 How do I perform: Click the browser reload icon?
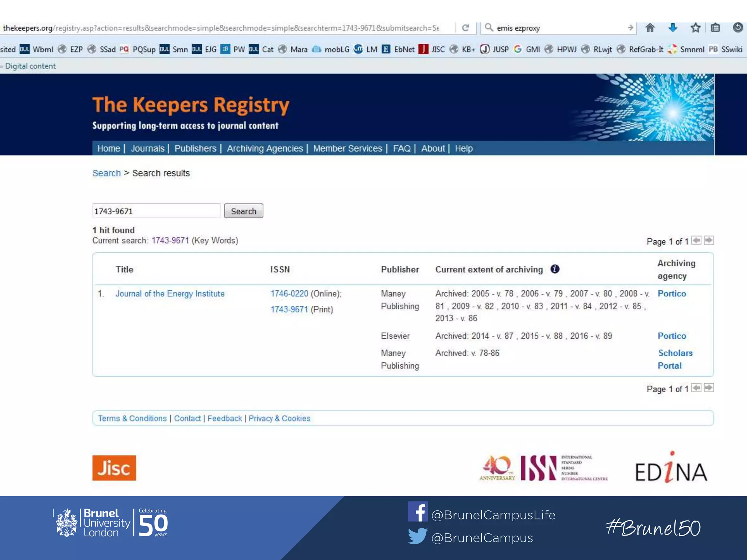pos(465,28)
